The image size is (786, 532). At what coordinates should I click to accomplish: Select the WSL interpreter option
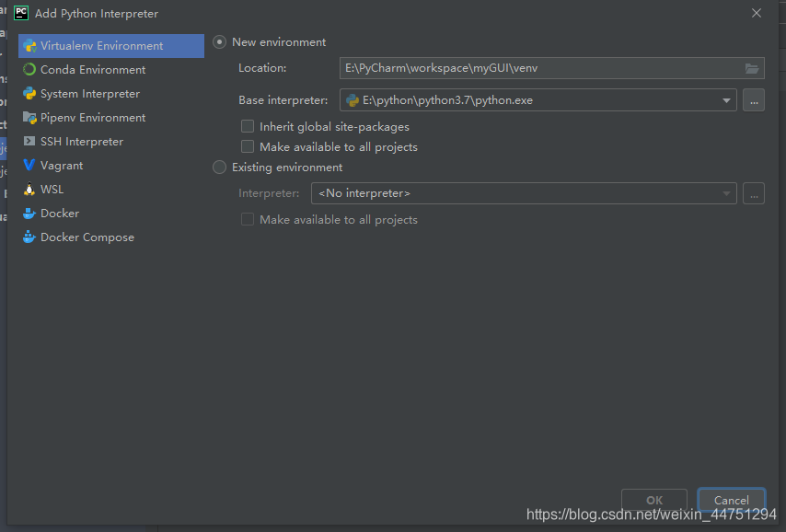click(52, 189)
